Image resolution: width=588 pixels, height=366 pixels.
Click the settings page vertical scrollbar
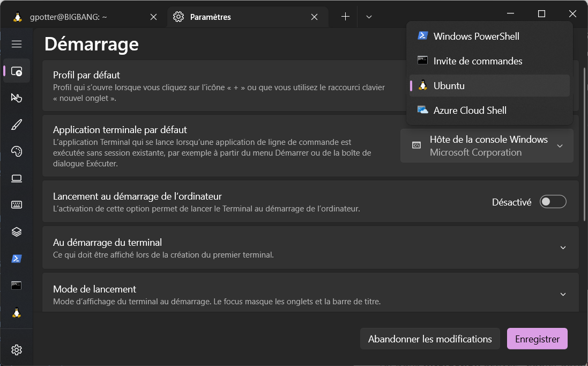[x=585, y=144]
